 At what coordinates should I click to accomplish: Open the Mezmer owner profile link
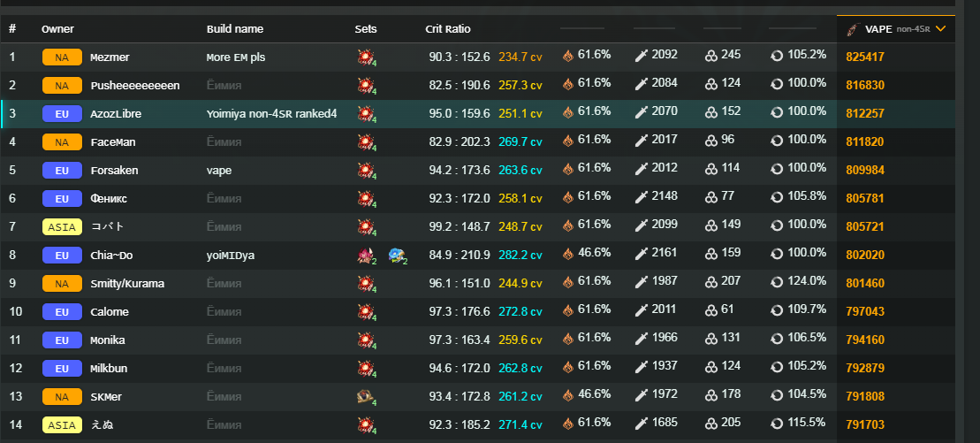(x=110, y=57)
